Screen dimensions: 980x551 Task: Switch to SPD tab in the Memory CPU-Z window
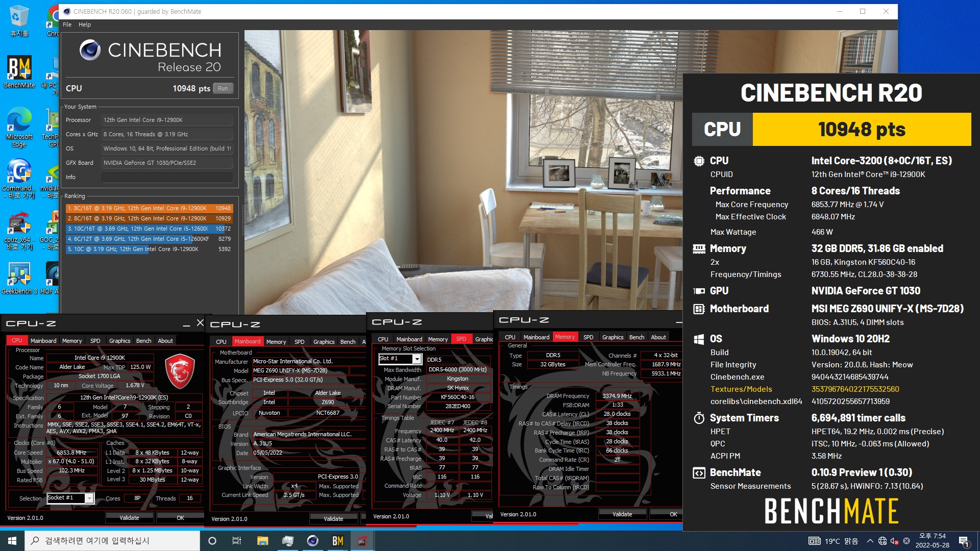[x=588, y=337]
